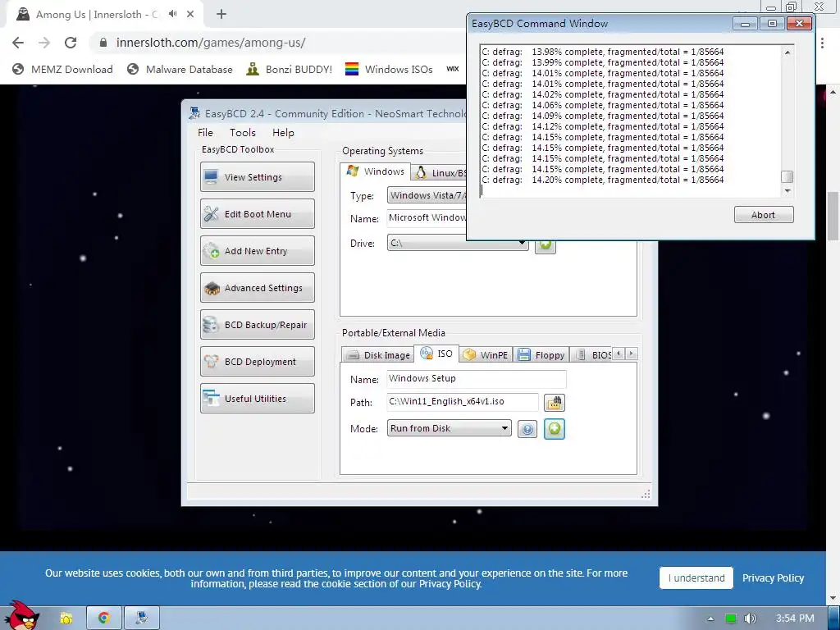840x630 pixels.
Task: Switch to Chrome in the taskbar
Action: tap(104, 619)
